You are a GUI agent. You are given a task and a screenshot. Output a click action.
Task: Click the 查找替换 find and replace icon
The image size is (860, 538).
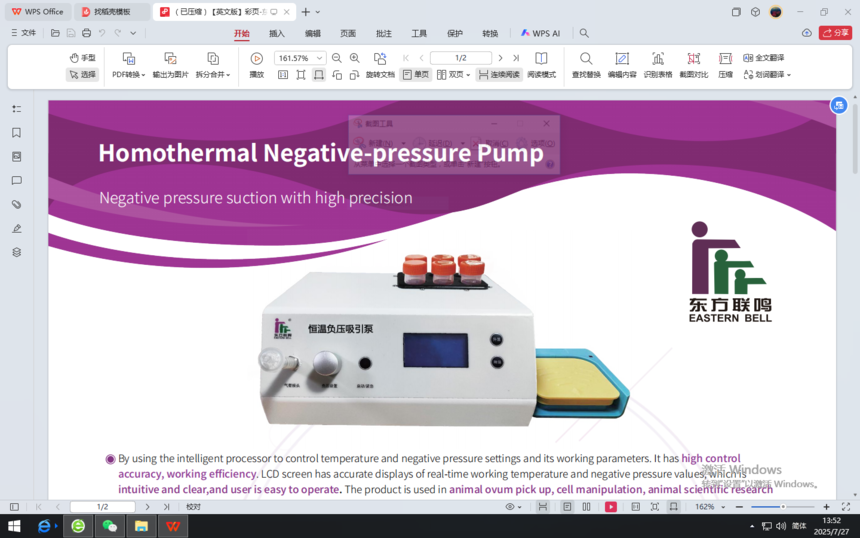pos(586,59)
